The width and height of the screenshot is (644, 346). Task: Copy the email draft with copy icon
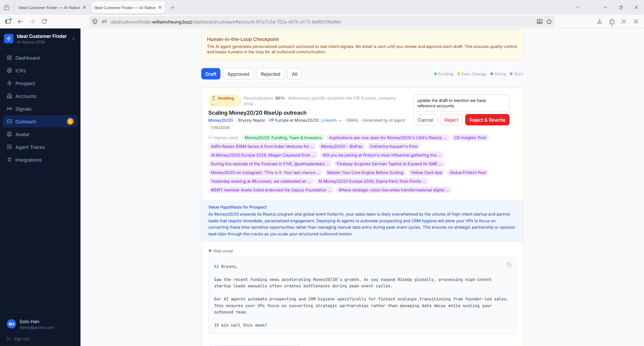[x=509, y=265]
